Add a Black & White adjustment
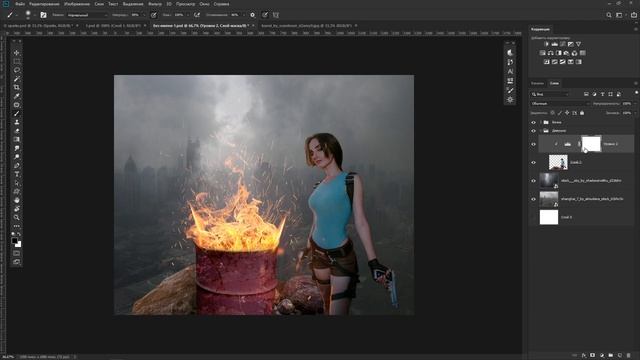Viewport: 640px width, 360px height. point(558,53)
